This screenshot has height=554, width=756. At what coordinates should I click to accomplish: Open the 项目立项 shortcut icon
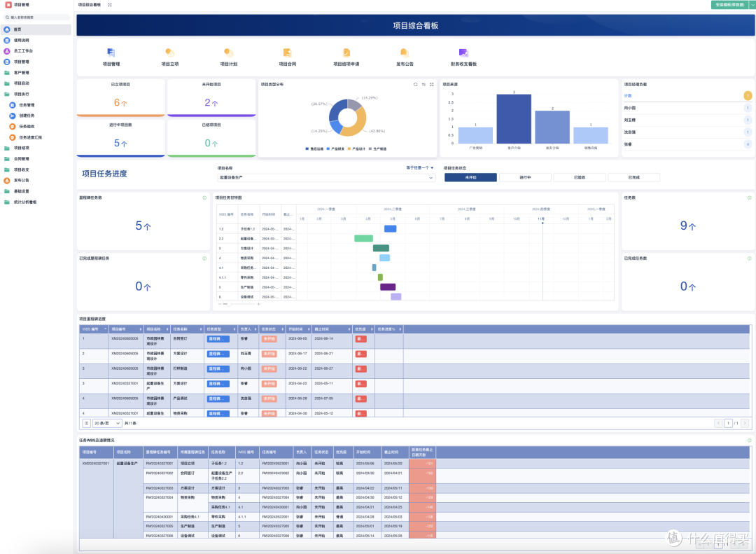tap(169, 53)
